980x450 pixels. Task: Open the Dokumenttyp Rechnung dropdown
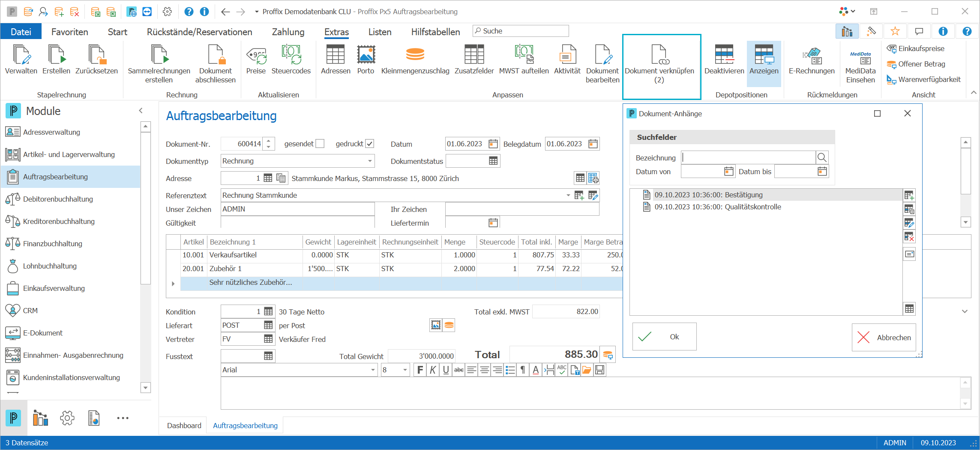[369, 161]
